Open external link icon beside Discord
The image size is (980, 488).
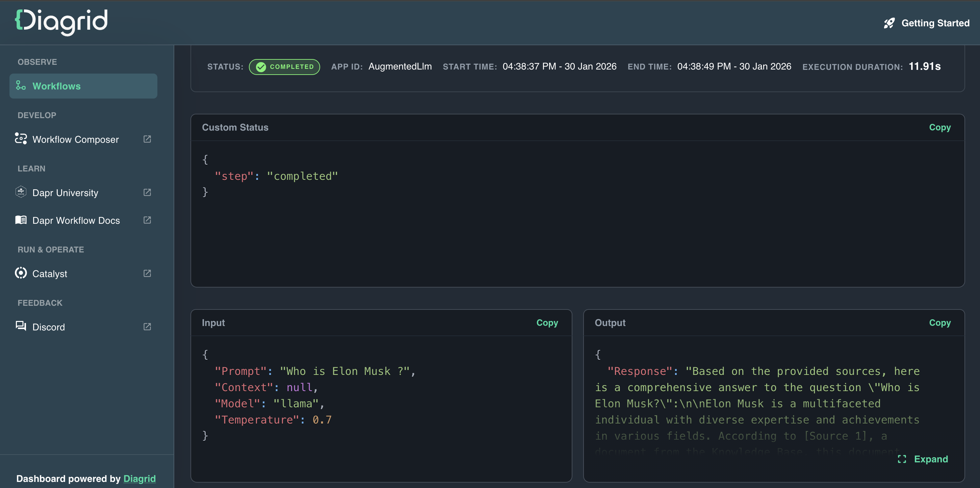pyautogui.click(x=147, y=326)
